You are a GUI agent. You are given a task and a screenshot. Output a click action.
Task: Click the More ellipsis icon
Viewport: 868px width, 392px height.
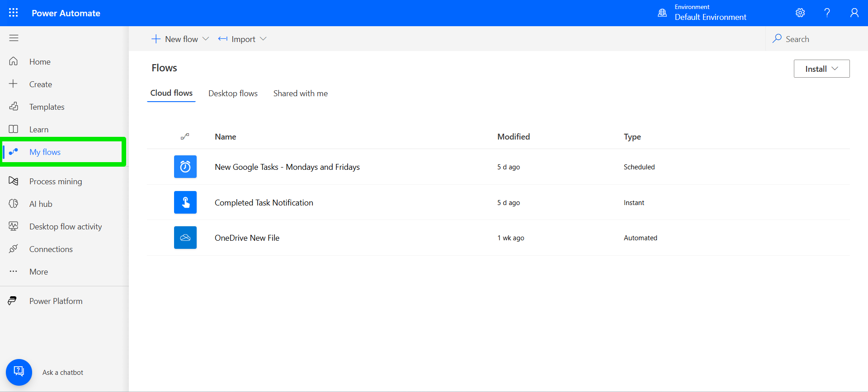(x=14, y=271)
